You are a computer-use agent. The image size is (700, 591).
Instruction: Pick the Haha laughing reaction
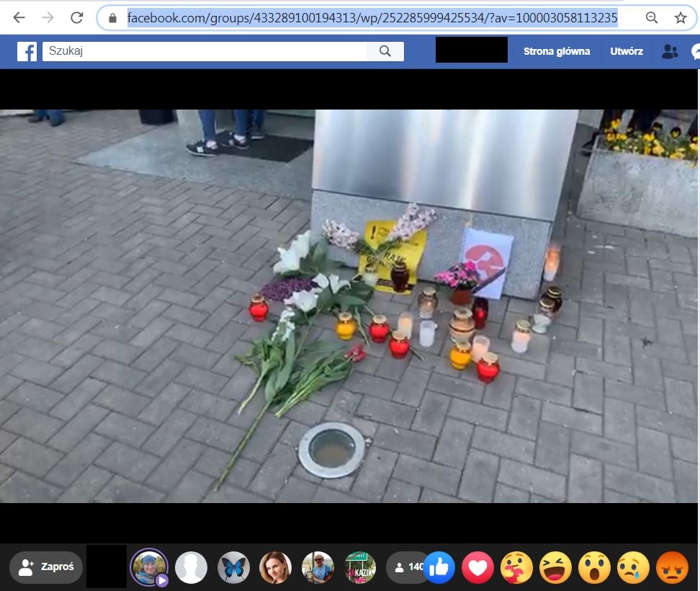coord(555,568)
